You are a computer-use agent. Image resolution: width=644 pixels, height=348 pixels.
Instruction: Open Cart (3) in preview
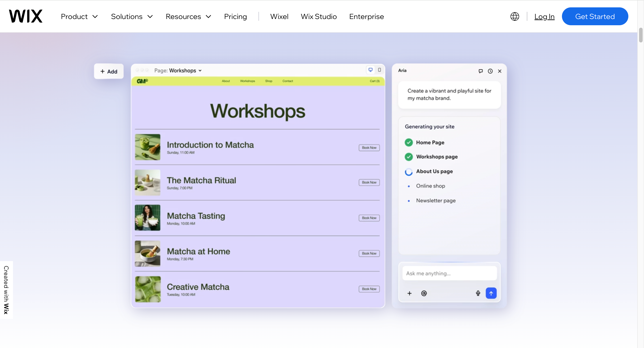click(375, 81)
